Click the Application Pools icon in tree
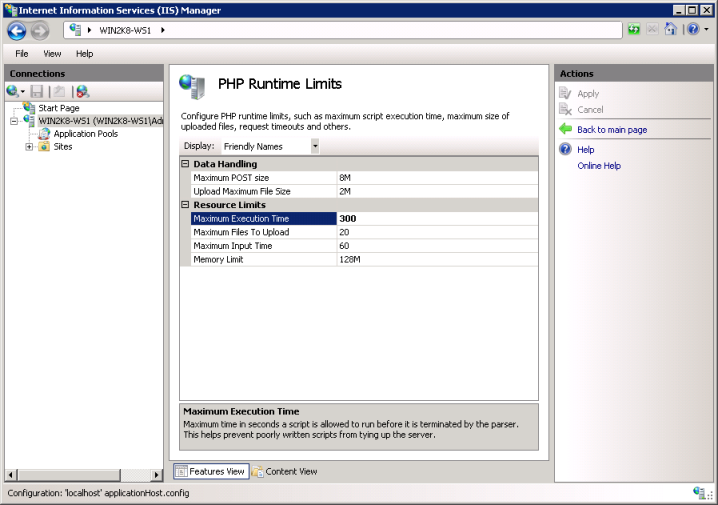The height and width of the screenshot is (505, 718). 45,134
